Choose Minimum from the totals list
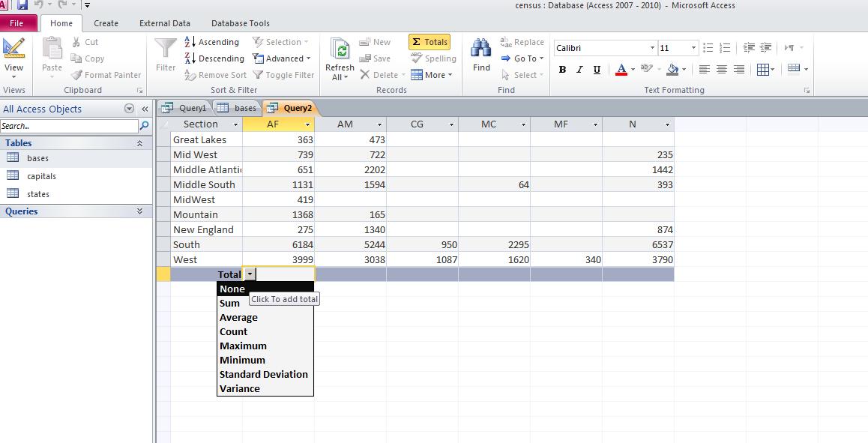This screenshot has height=443, width=868. point(265,361)
